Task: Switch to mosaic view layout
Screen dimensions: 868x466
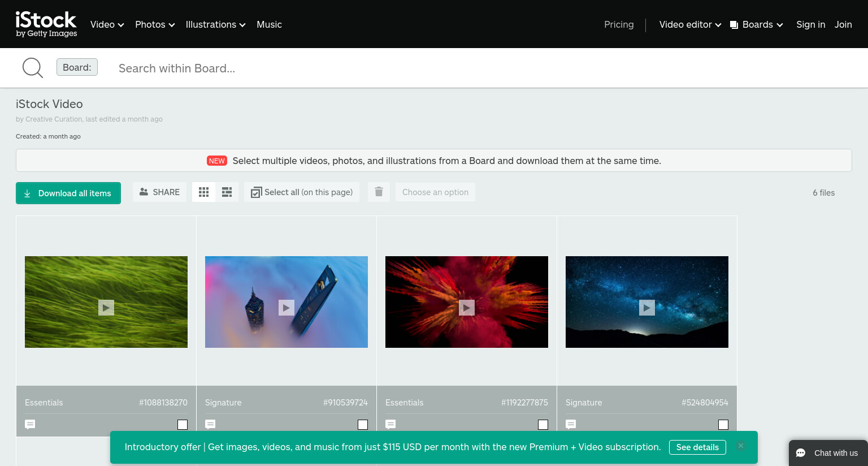Action: pos(227,192)
